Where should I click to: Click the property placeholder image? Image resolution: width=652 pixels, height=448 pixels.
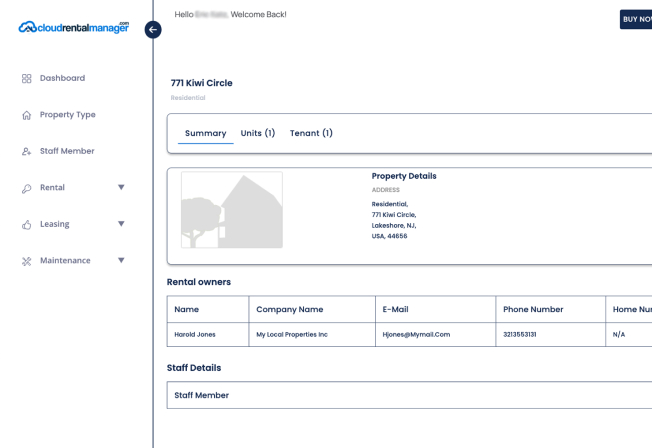pos(232,210)
